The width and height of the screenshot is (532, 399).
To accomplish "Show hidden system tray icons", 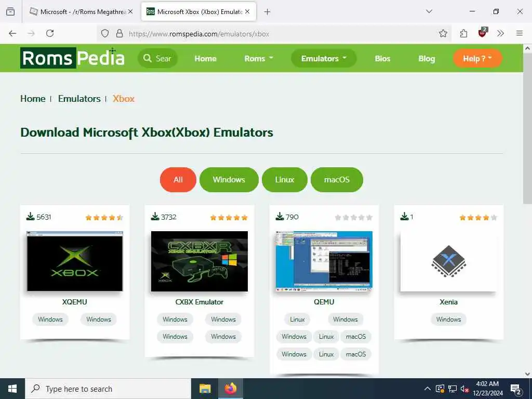I will (428, 389).
